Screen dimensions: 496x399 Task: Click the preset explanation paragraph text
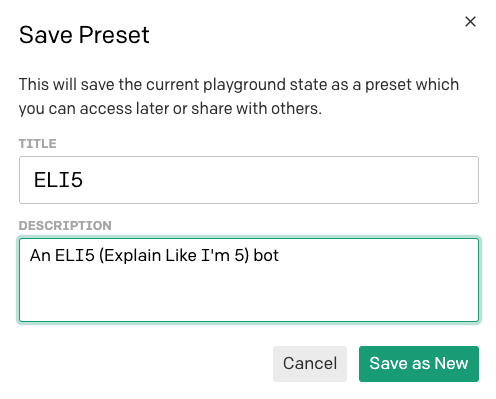(239, 96)
